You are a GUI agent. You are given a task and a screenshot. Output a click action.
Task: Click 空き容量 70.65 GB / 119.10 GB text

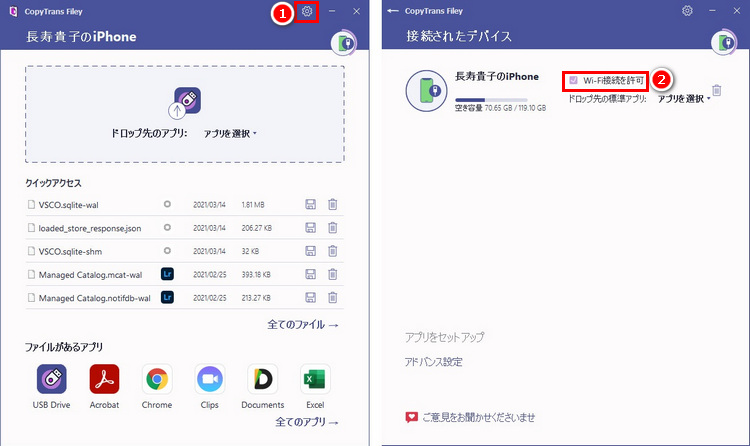coord(500,108)
